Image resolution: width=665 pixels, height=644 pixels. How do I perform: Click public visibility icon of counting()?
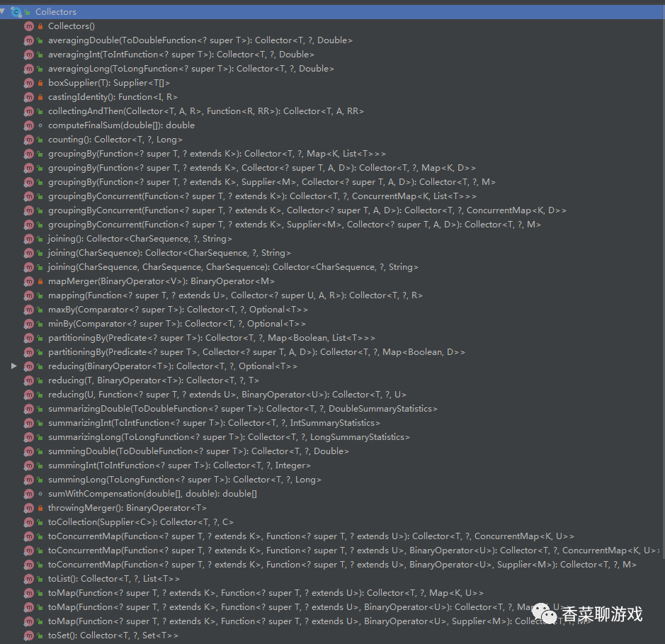tap(40, 140)
